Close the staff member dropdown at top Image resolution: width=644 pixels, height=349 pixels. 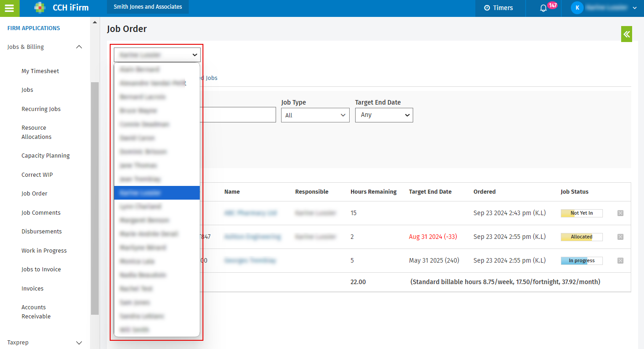[157, 55]
